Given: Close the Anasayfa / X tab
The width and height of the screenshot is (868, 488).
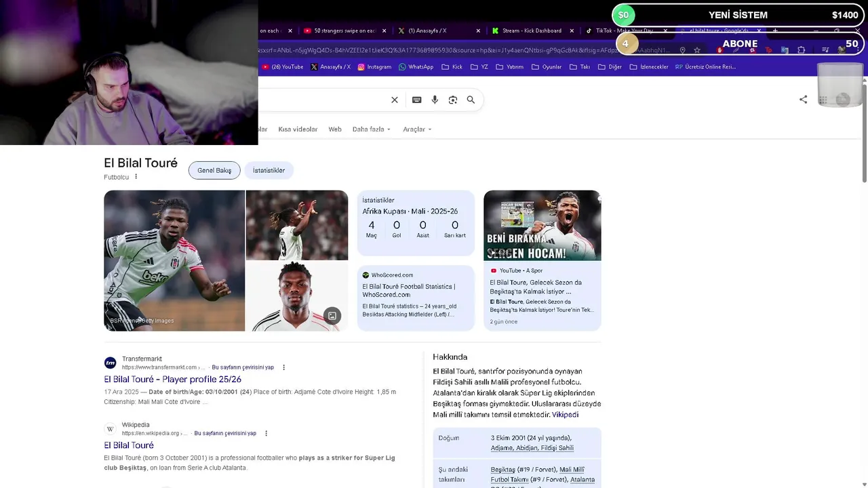Looking at the screenshot, I should coord(478,30).
